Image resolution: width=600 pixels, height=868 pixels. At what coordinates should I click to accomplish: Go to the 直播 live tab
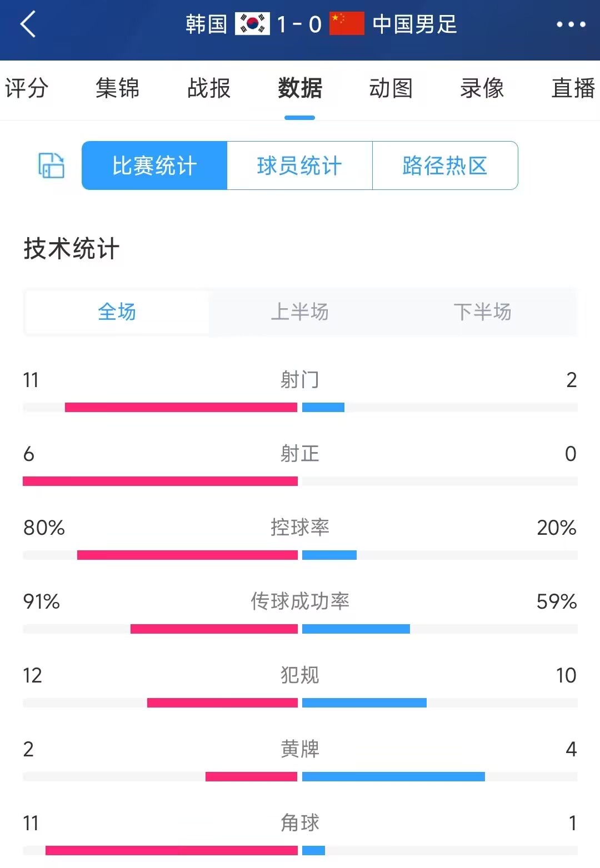573,88
